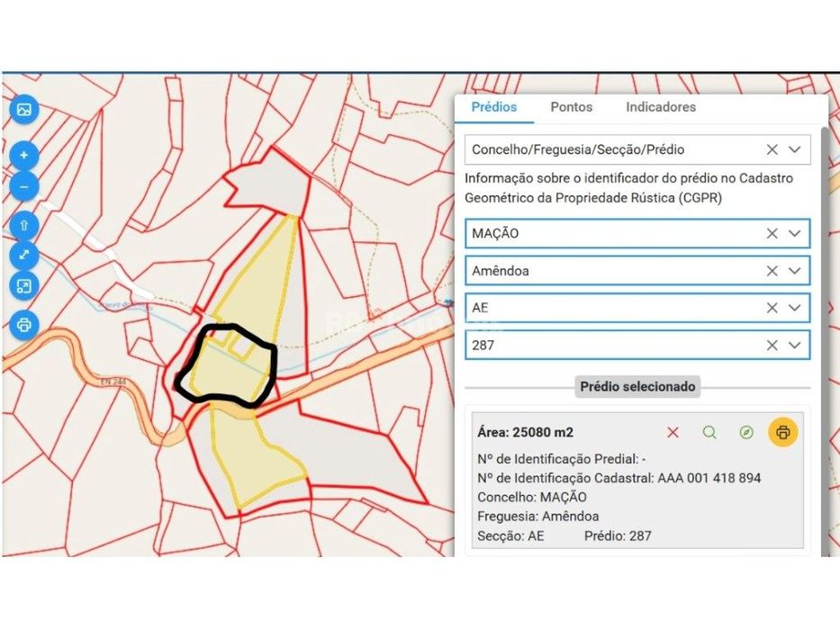Clear the Amêndoa freguesia field
The width and height of the screenshot is (840, 630).
pyautogui.click(x=772, y=271)
